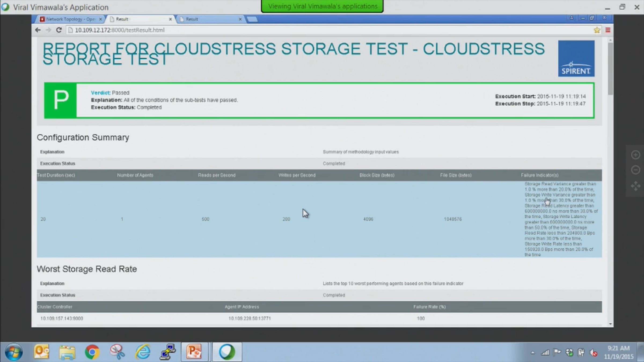Click the 'Number of Agents' column header
Viewport: 644px width, 362px height.
point(135,175)
